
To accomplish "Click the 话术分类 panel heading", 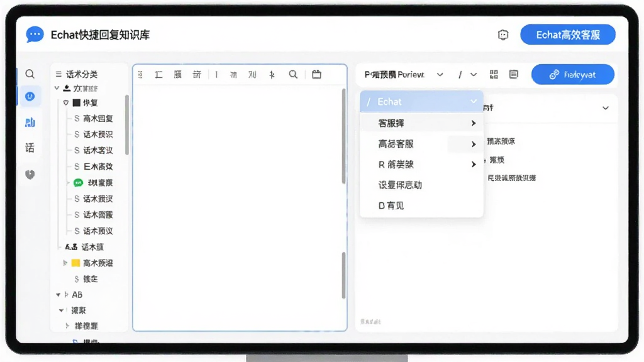I will [82, 74].
